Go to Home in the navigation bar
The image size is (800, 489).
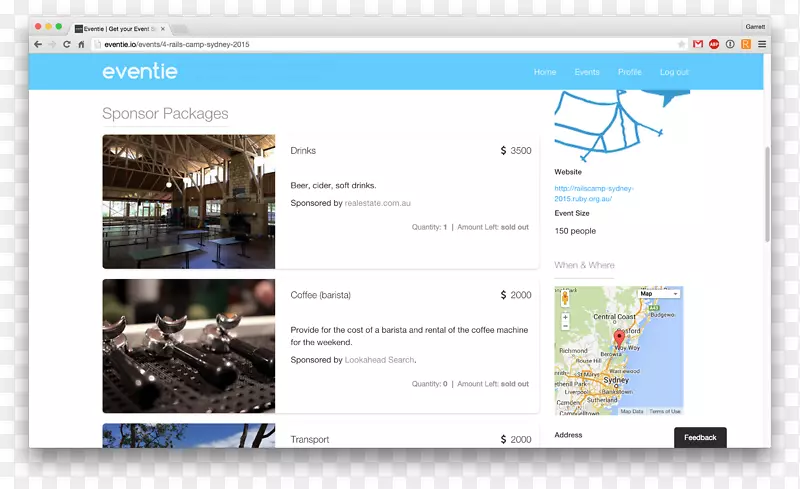click(545, 72)
